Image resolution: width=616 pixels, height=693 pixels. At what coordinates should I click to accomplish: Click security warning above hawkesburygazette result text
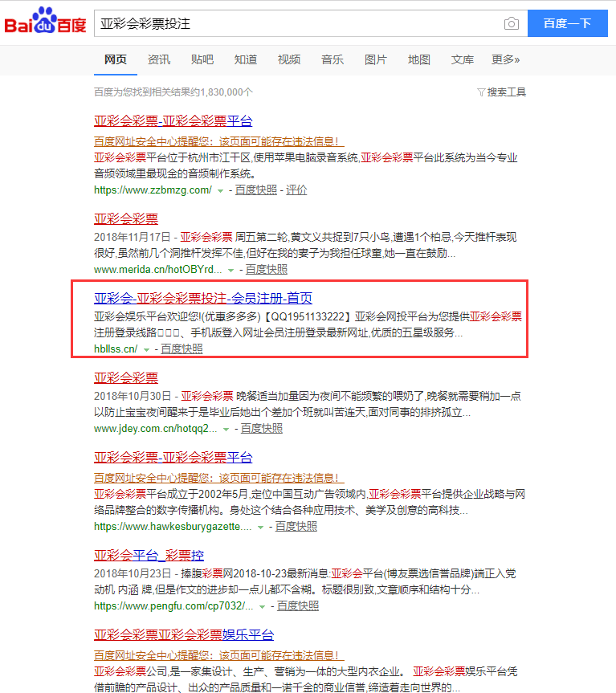(x=218, y=478)
